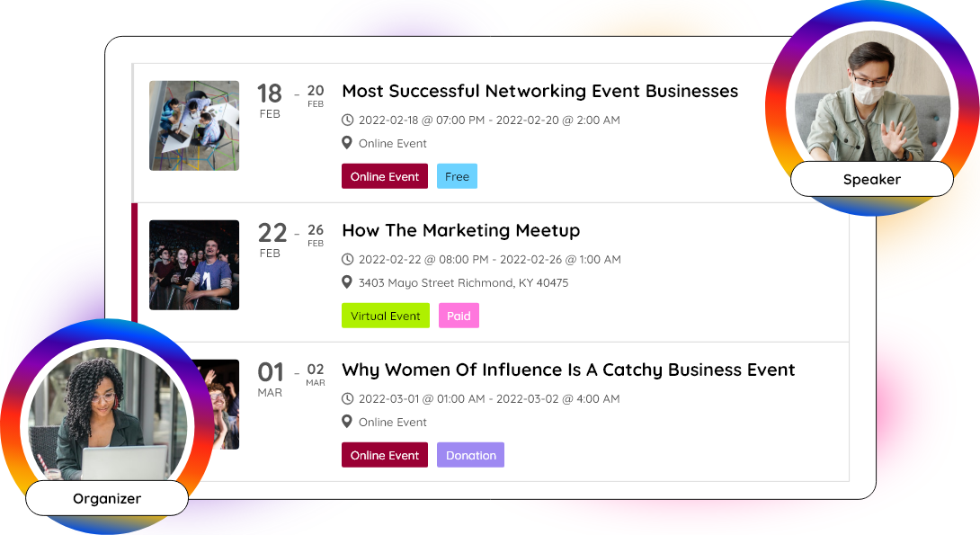980x535 pixels.
Task: Click the crowd photo thumbnail on the Marketing Meetup
Action: pyautogui.click(x=194, y=264)
